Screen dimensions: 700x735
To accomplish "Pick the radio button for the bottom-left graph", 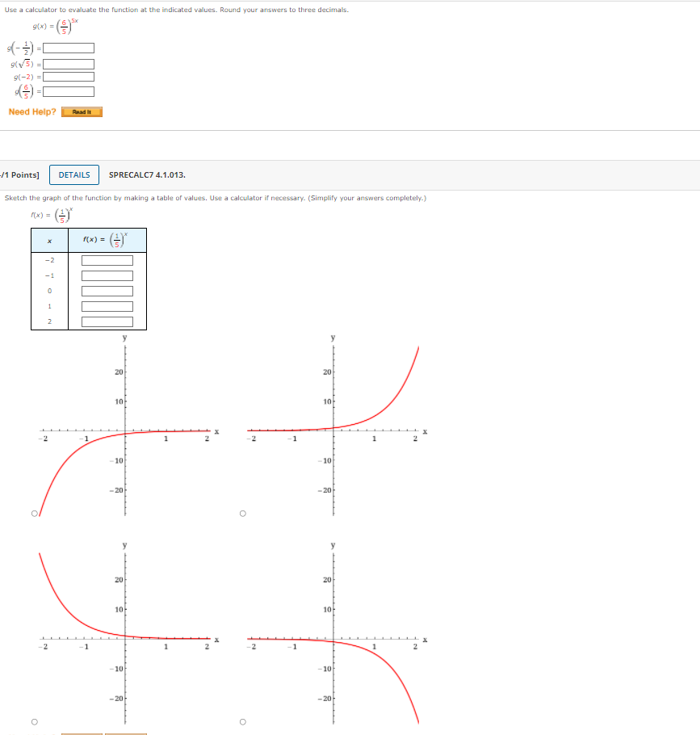I will pyautogui.click(x=34, y=721).
